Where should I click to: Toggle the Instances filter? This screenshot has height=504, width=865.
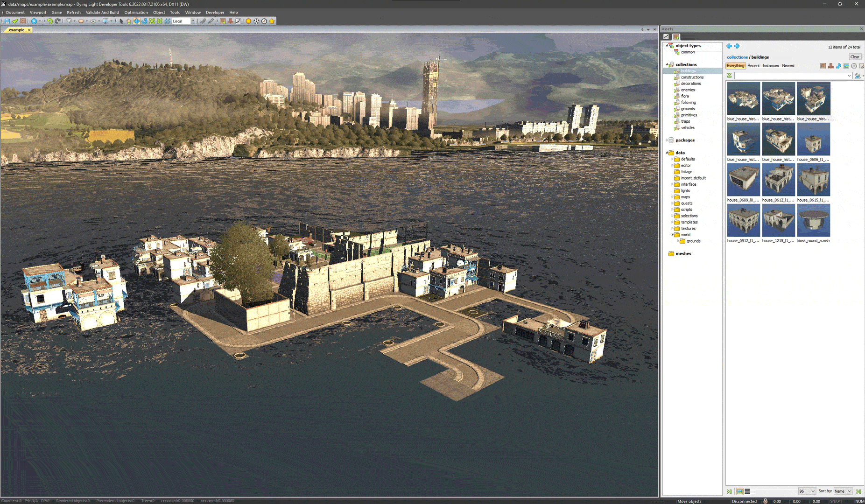pyautogui.click(x=771, y=66)
